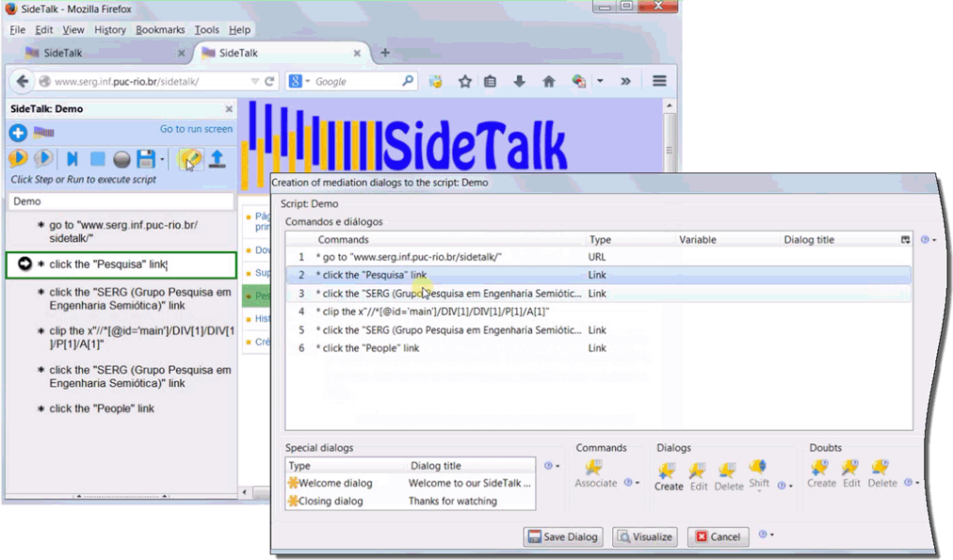Click the URL address bar
Image resolution: width=953 pixels, height=560 pixels.
[x=146, y=81]
